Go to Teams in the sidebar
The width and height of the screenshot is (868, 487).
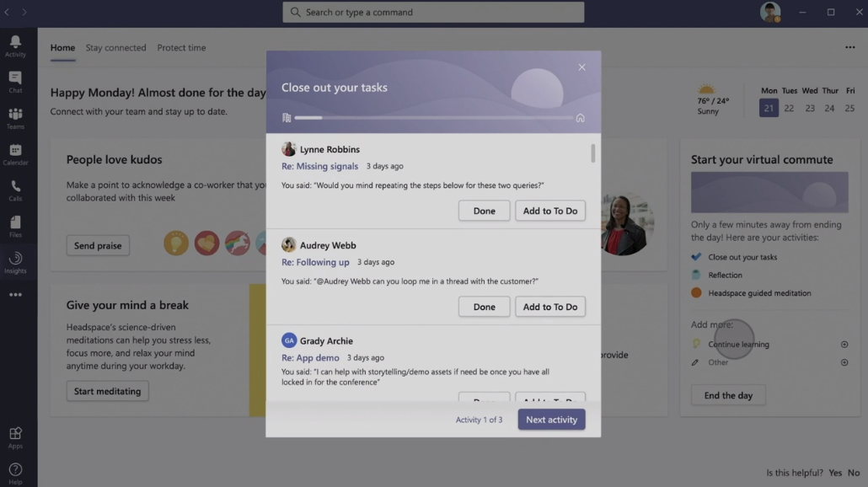point(15,119)
